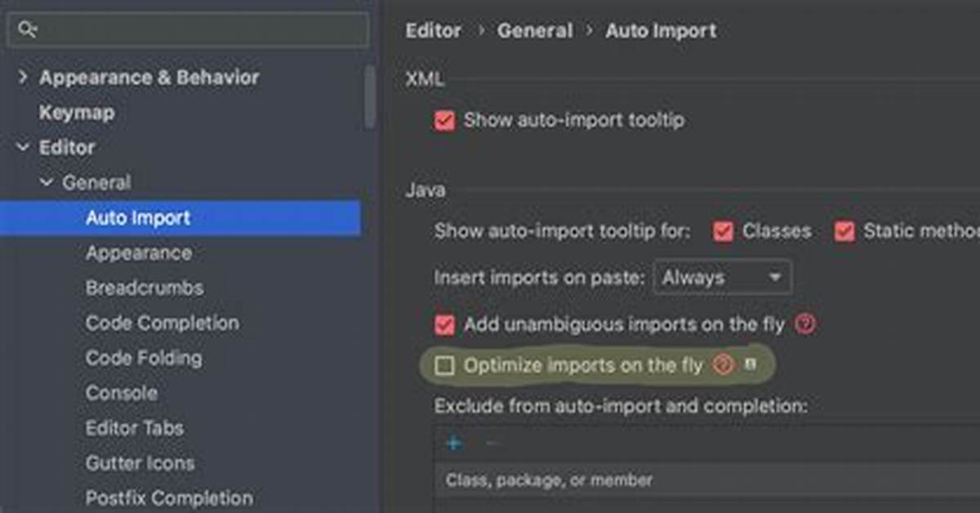Focus the settings search field
The image size is (980, 513).
(x=189, y=30)
